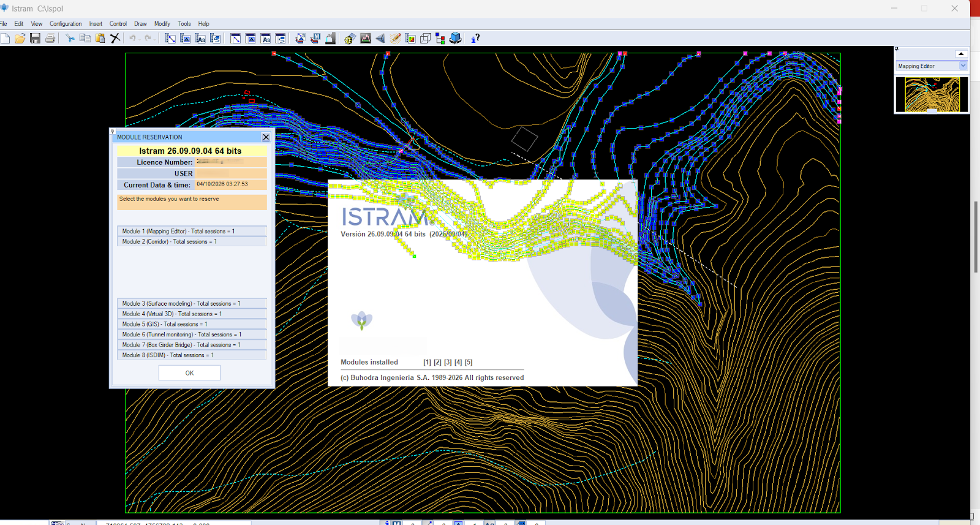This screenshot has height=525, width=980.
Task: Open the Edit menu
Action: coord(19,24)
